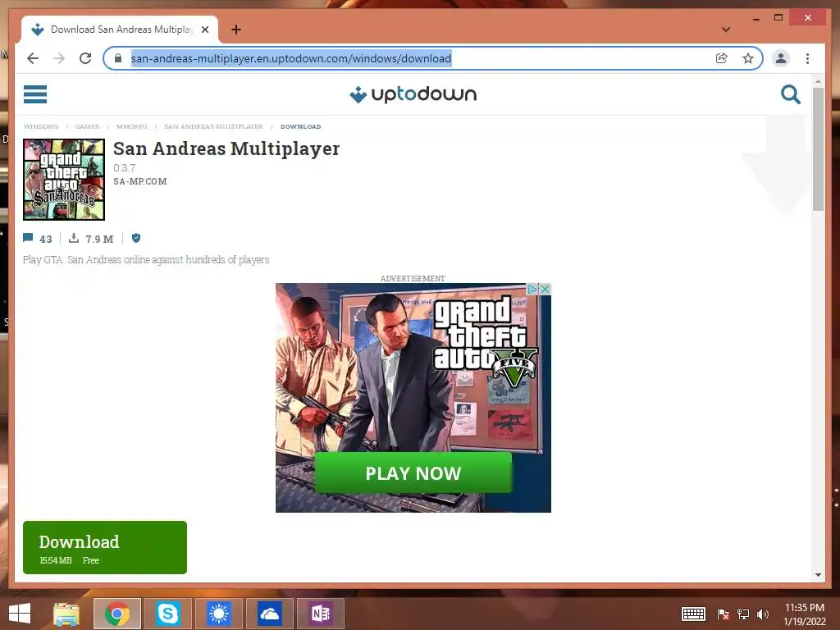Click the page's vertical scrollbar thumb
The height and width of the screenshot is (630, 840).
[818, 149]
